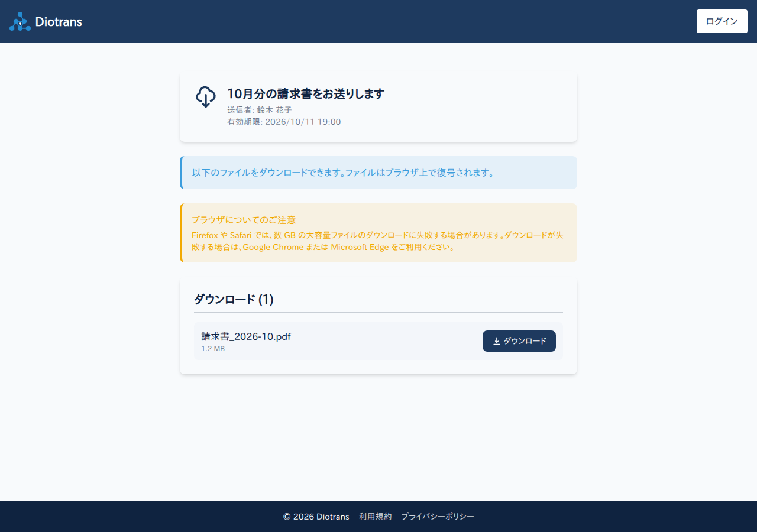Screen dimensions: 757x532
Task: Click the ブラウザについてのご注意 warning title
Action: click(x=244, y=220)
